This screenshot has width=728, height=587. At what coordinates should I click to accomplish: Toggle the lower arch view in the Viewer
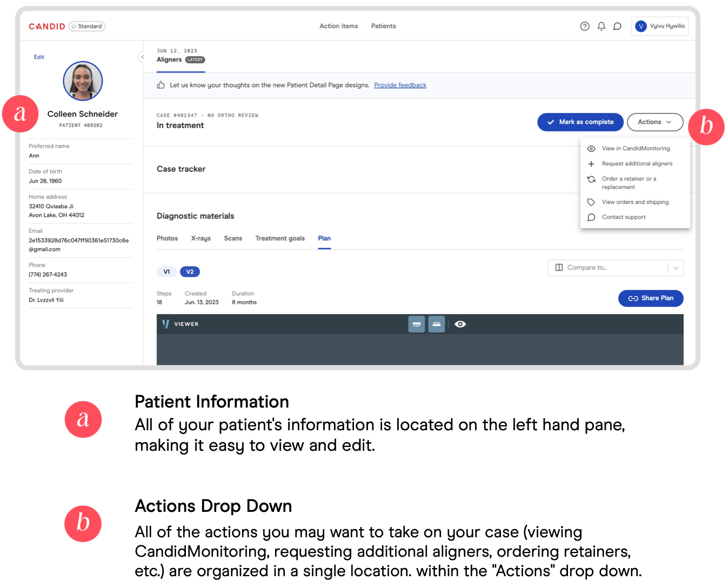(x=436, y=324)
